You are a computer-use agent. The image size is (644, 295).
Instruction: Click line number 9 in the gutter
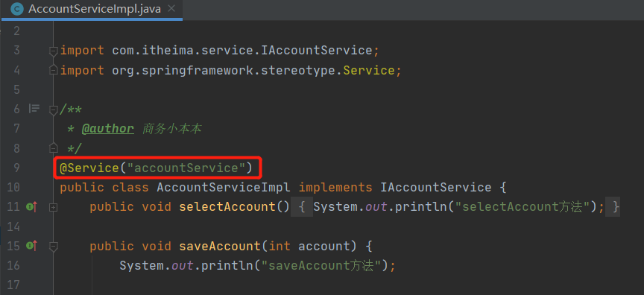(16, 168)
